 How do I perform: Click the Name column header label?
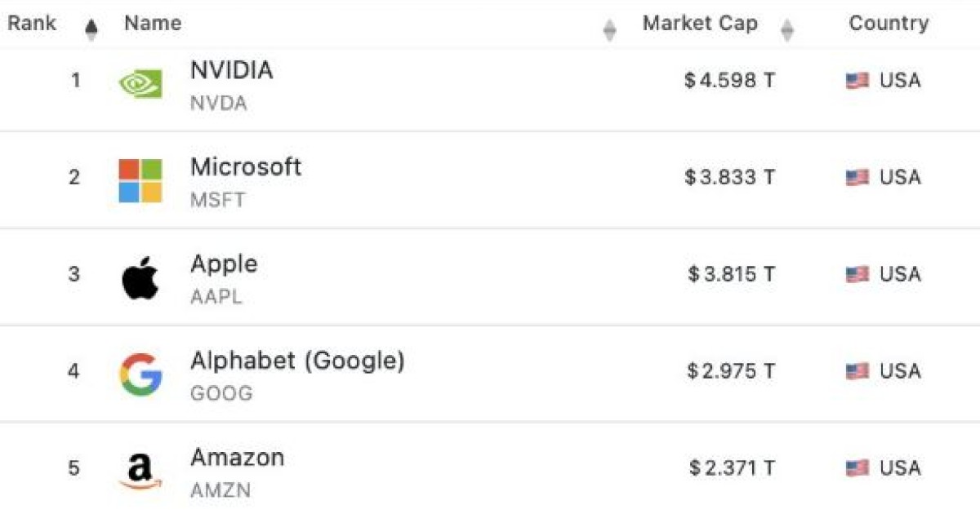pyautogui.click(x=153, y=24)
